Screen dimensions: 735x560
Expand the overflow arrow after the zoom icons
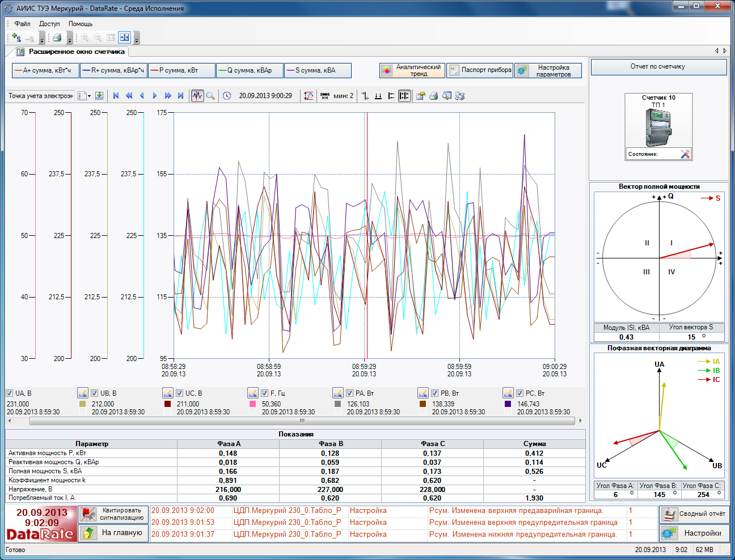pos(137,39)
